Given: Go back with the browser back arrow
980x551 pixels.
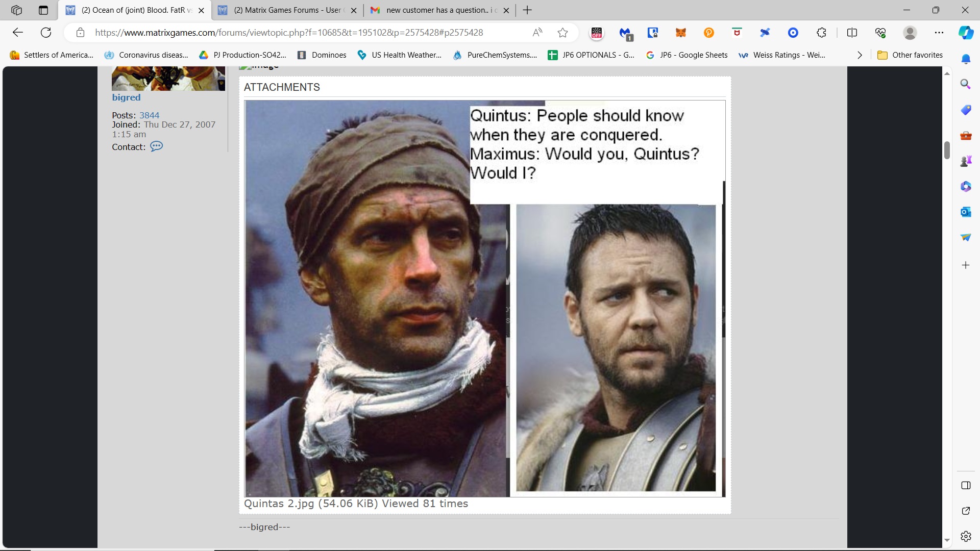Looking at the screenshot, I should pyautogui.click(x=18, y=33).
